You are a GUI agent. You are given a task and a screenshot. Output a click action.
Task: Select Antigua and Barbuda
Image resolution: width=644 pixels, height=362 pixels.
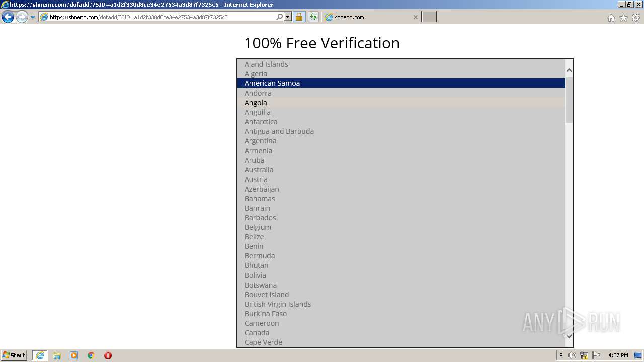pos(401,131)
